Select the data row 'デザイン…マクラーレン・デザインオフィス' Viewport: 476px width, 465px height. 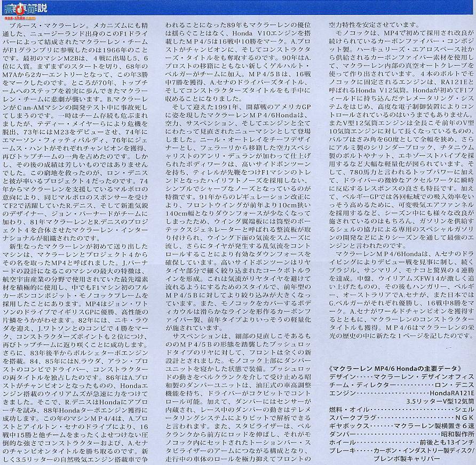pyautogui.click(x=402, y=376)
